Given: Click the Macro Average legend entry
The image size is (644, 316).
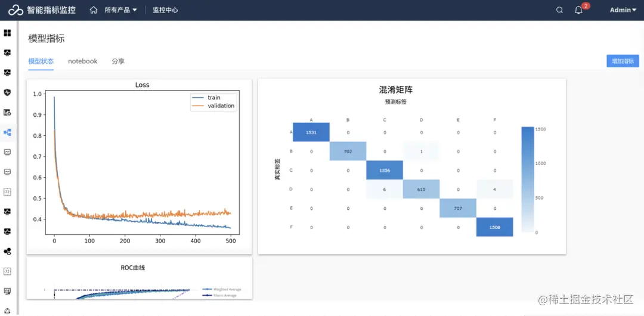Looking at the screenshot, I should coord(219,296).
